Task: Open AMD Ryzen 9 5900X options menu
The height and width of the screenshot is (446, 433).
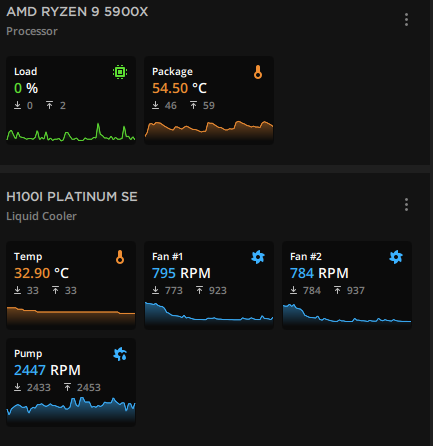Action: click(x=406, y=20)
